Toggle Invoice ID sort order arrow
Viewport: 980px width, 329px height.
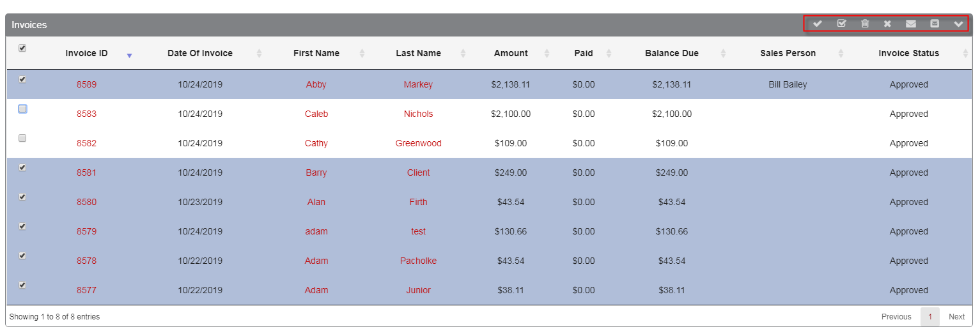129,56
